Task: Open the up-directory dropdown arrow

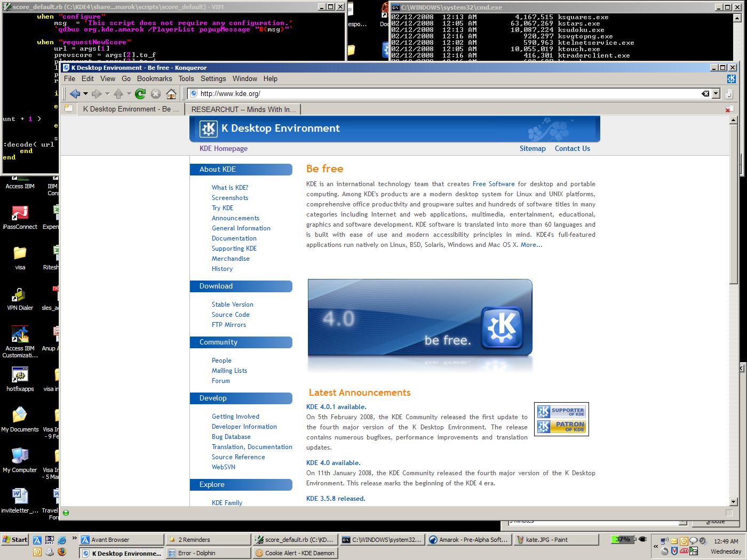Action: tap(129, 94)
